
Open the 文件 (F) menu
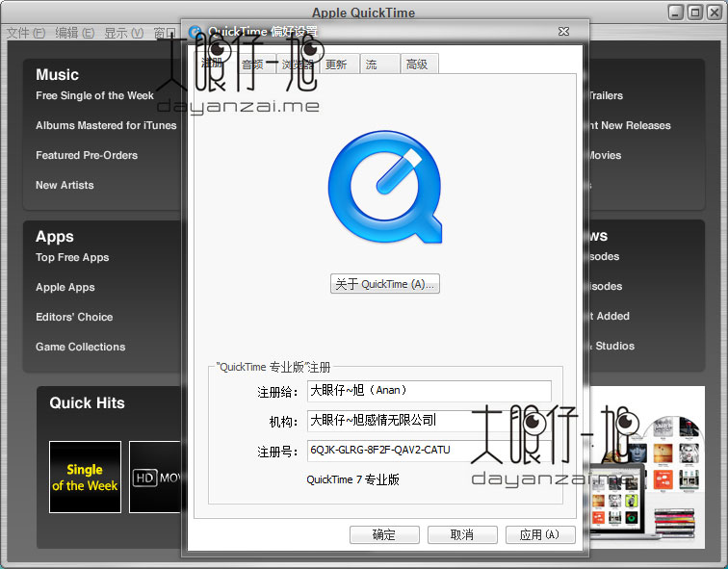point(26,33)
